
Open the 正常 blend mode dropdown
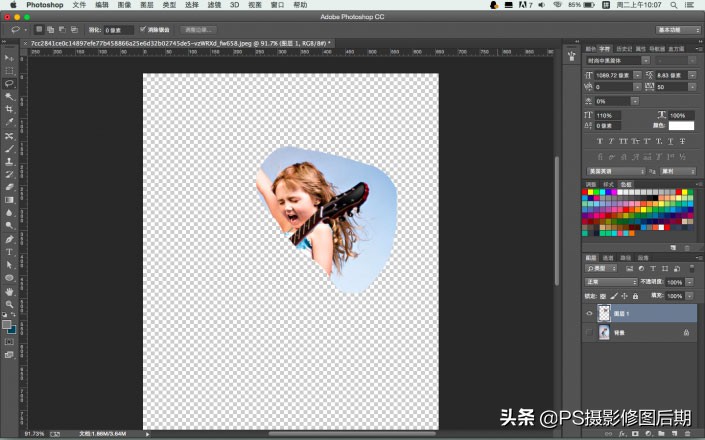click(609, 282)
